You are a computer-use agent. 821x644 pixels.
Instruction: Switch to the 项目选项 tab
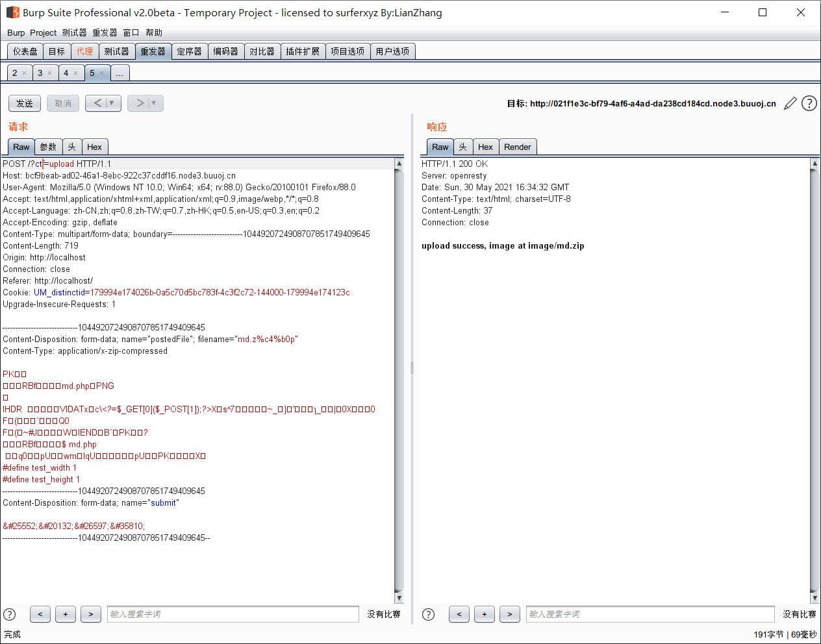pos(347,51)
